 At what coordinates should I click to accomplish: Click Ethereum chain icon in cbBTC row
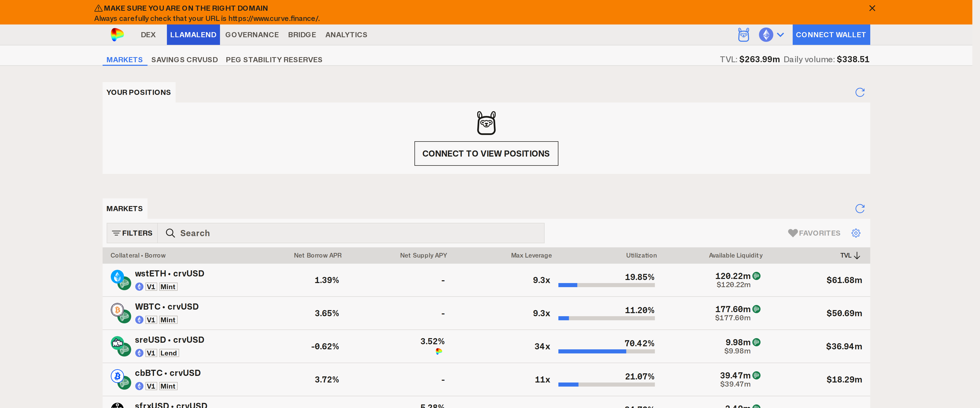point(139,386)
